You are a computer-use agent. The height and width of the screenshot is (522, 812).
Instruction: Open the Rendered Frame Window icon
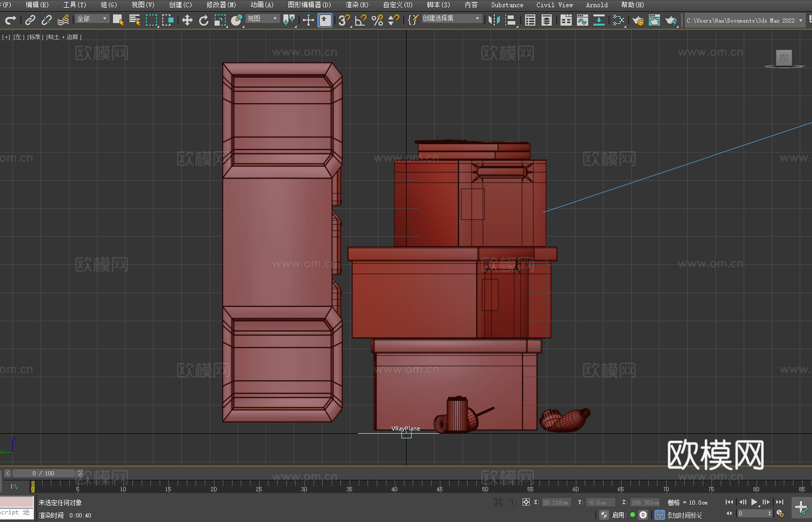(x=654, y=20)
